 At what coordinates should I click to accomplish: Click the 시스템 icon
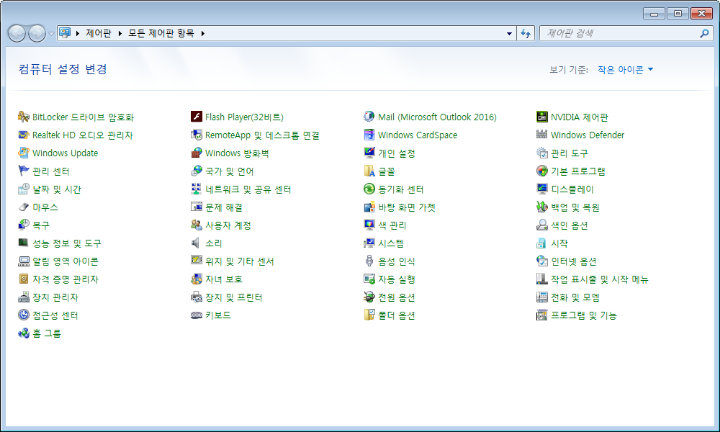(x=369, y=243)
